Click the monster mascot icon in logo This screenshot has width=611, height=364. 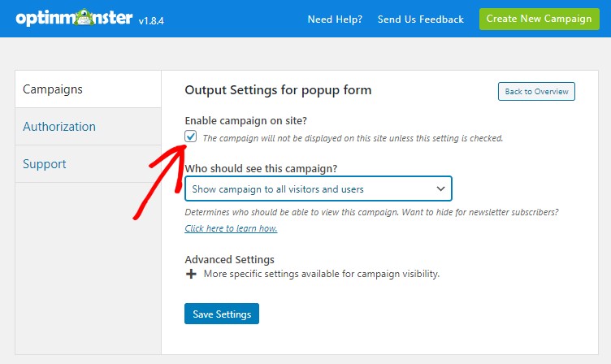[x=84, y=18]
